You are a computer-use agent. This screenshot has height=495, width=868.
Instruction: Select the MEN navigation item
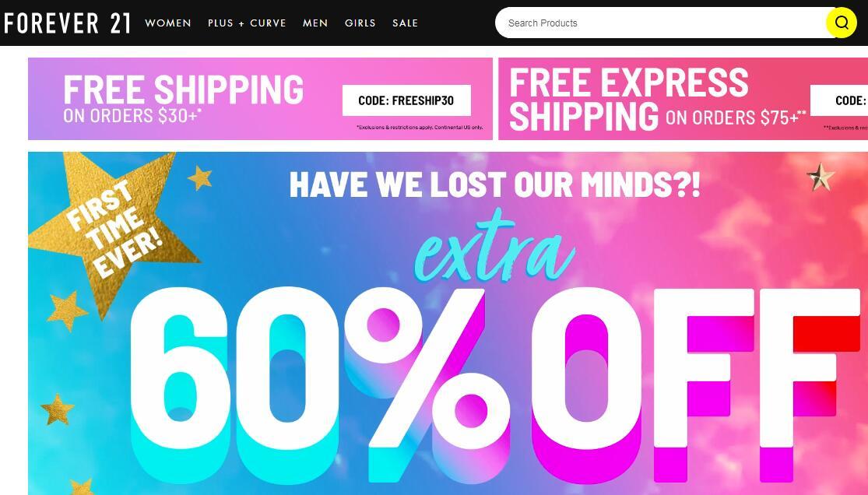coord(315,23)
